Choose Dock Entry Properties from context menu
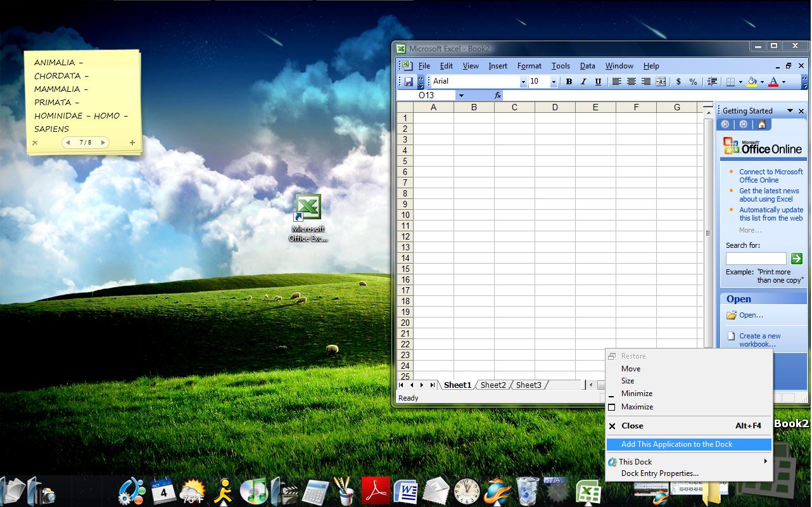 (689, 473)
